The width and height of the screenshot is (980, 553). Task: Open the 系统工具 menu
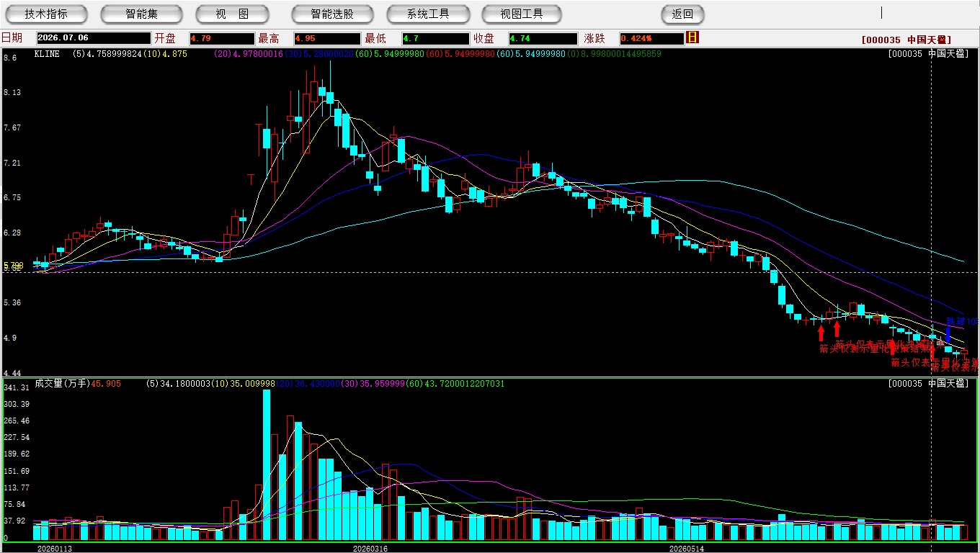(428, 14)
